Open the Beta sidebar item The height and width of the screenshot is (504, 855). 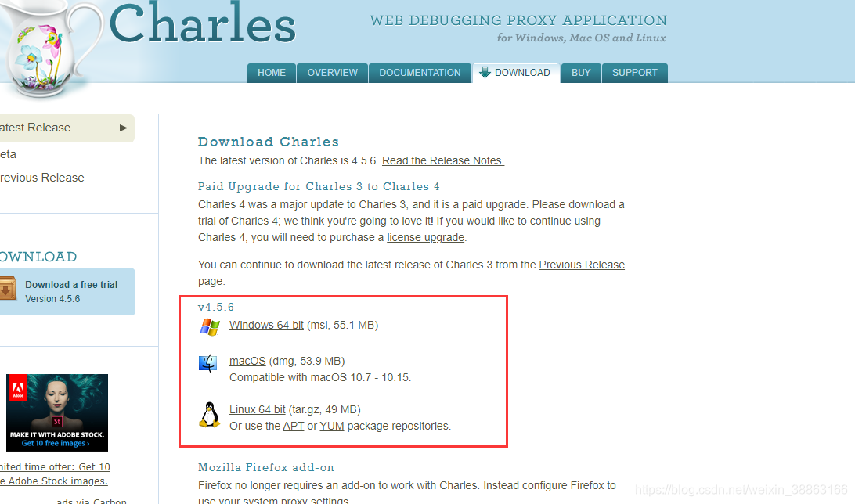click(8, 154)
